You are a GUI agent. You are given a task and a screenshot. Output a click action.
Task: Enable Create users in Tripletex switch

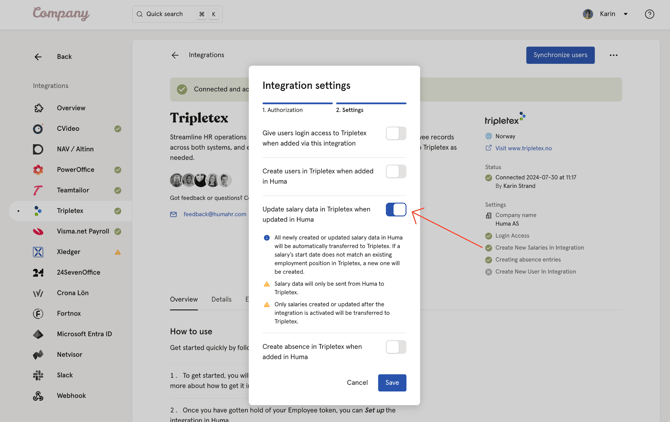click(x=396, y=172)
